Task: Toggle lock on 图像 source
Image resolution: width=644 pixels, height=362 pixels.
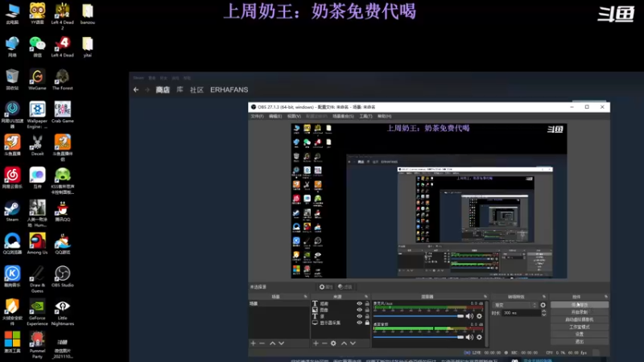Action: click(x=367, y=310)
